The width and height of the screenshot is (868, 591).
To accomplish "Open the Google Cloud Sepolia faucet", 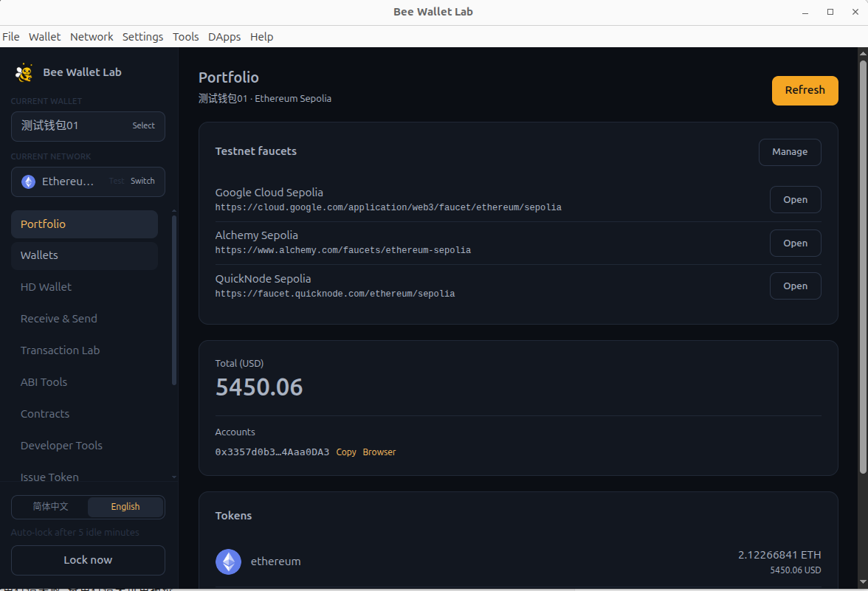I will click(x=795, y=200).
